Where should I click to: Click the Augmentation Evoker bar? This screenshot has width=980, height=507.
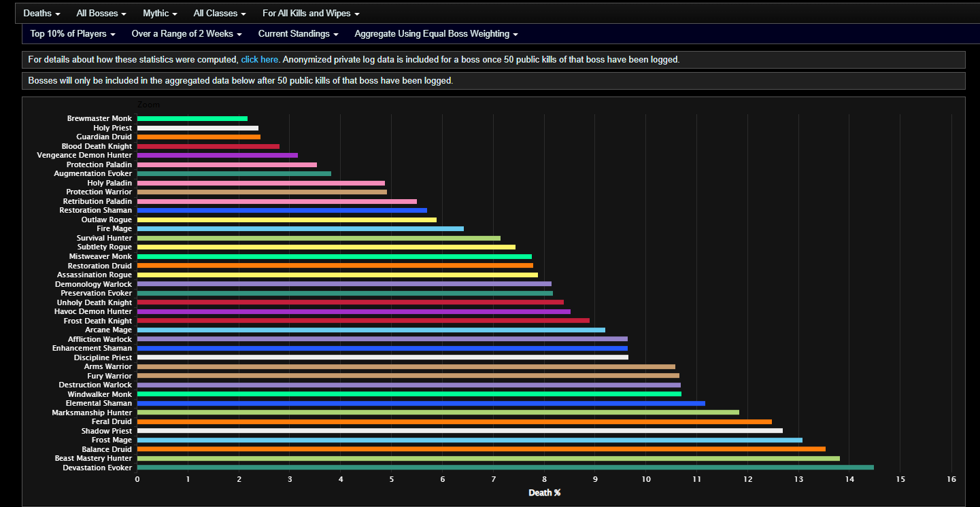coord(234,174)
